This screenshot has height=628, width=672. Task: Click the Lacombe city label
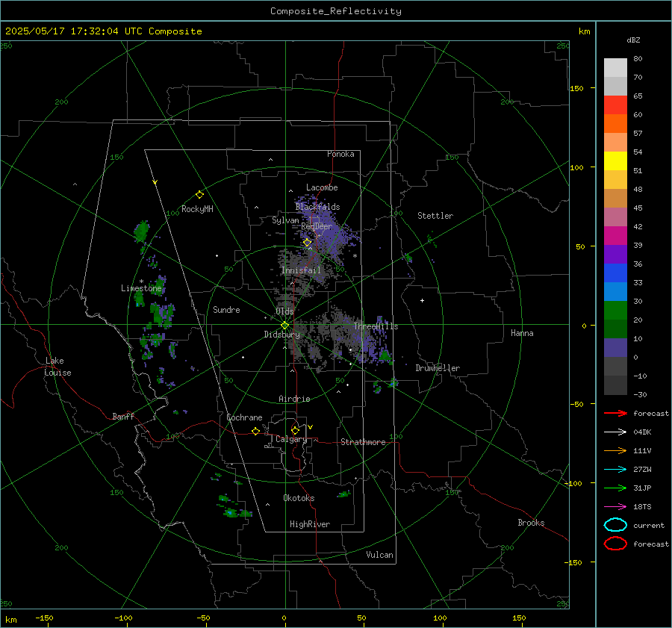(x=322, y=187)
